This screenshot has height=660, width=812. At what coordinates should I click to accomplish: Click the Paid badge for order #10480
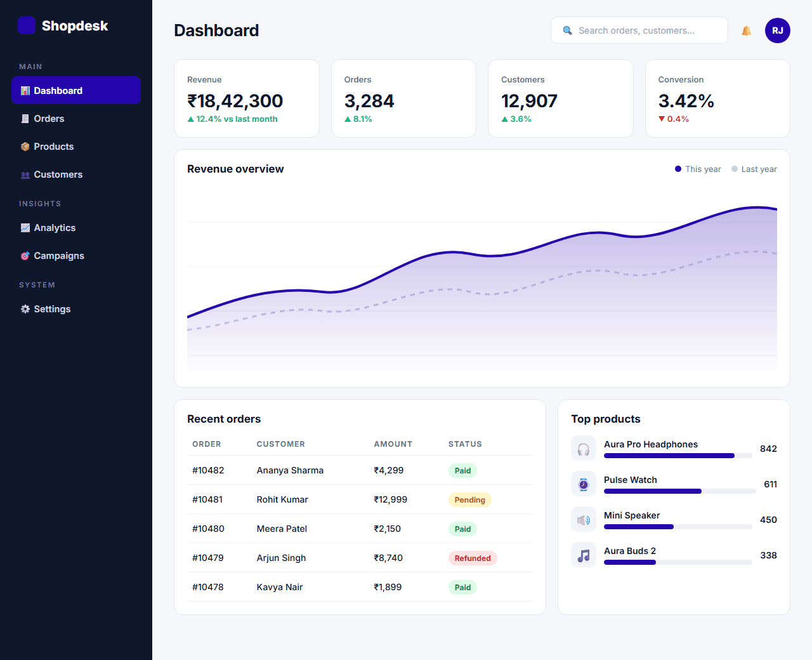click(462, 529)
